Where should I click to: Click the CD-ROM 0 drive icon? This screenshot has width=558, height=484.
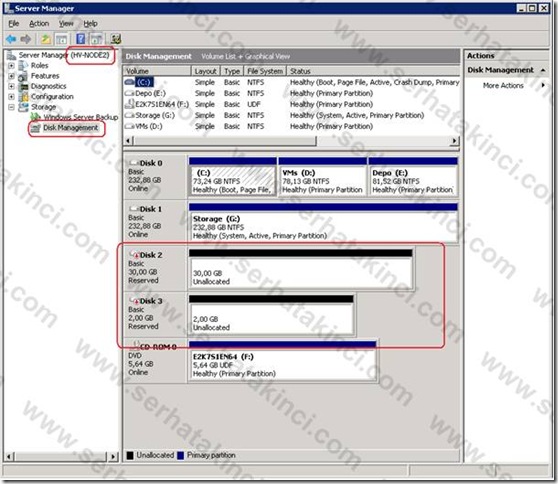[x=136, y=345]
